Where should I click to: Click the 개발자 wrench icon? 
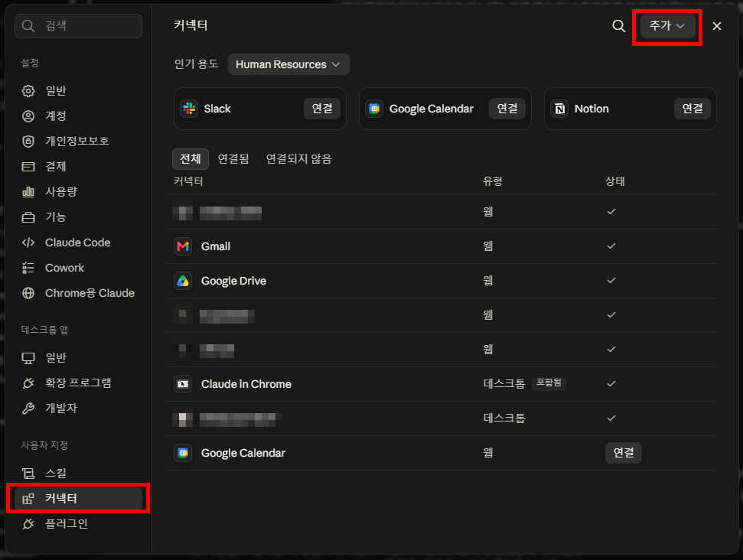pyautogui.click(x=28, y=408)
